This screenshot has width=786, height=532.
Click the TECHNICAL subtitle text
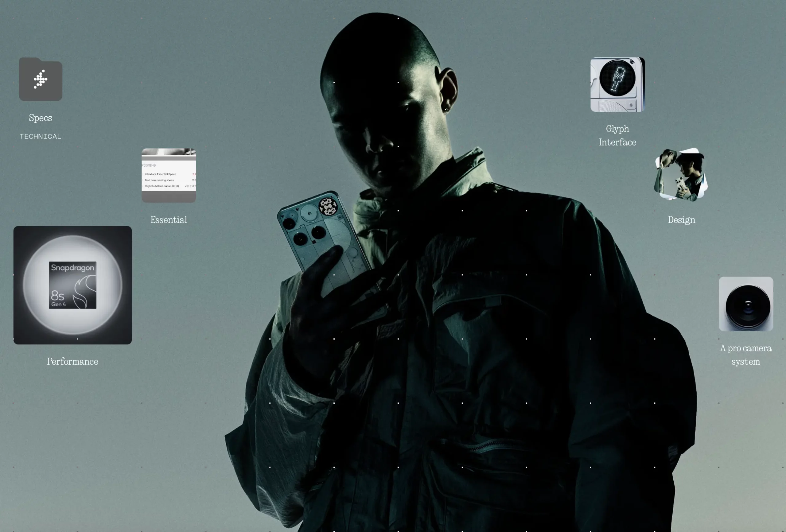40,136
